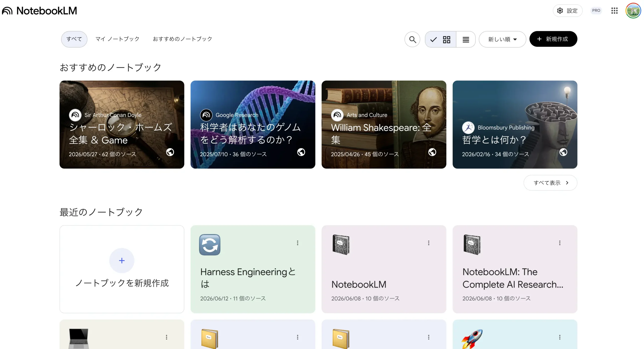Screen dimensions: 644x349
Task: Click the 最近のノートブック heading
Action: [101, 212]
